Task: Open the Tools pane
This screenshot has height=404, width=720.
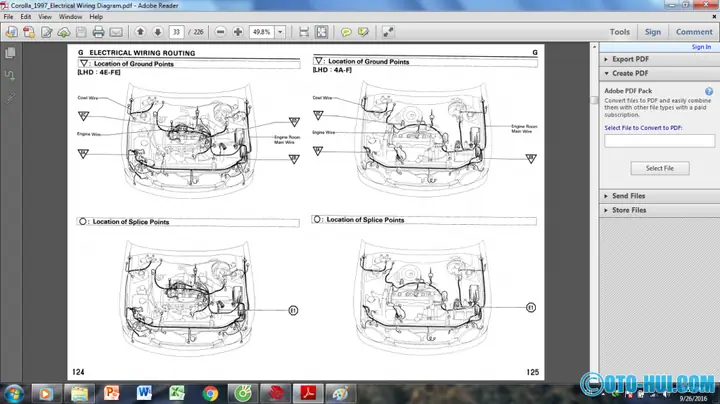Action: point(619,32)
